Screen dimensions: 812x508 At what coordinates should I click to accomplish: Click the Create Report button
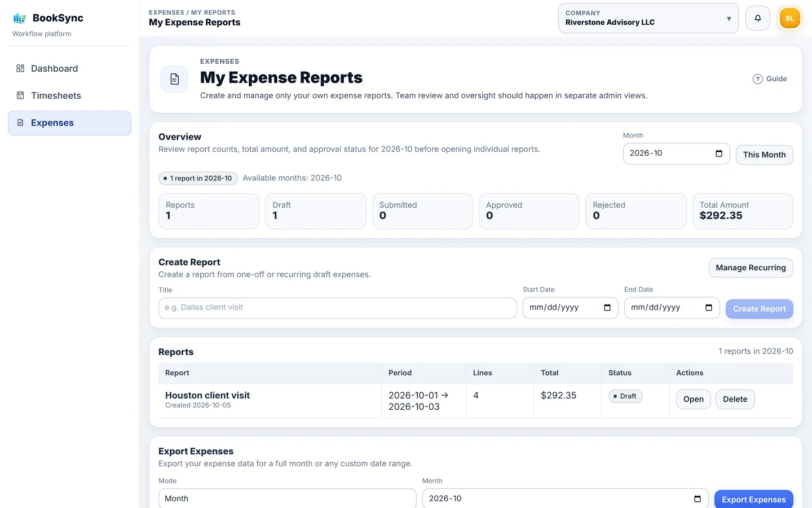pos(759,309)
